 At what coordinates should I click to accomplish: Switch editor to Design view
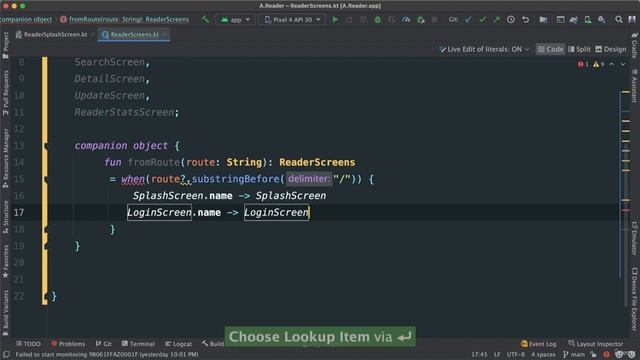tap(611, 49)
